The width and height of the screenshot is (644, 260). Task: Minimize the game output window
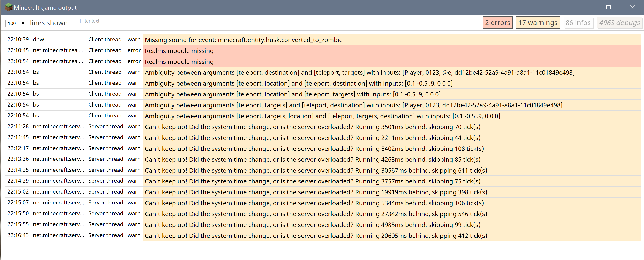[584, 7]
